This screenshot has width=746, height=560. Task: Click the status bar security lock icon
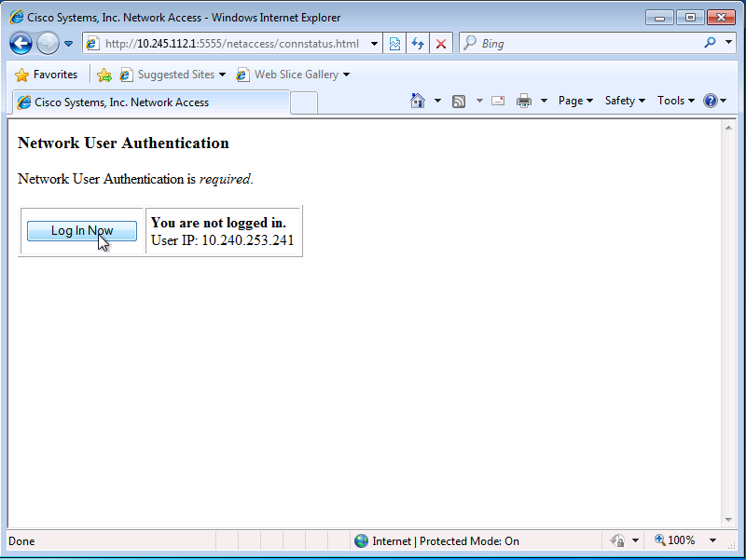tap(617, 540)
